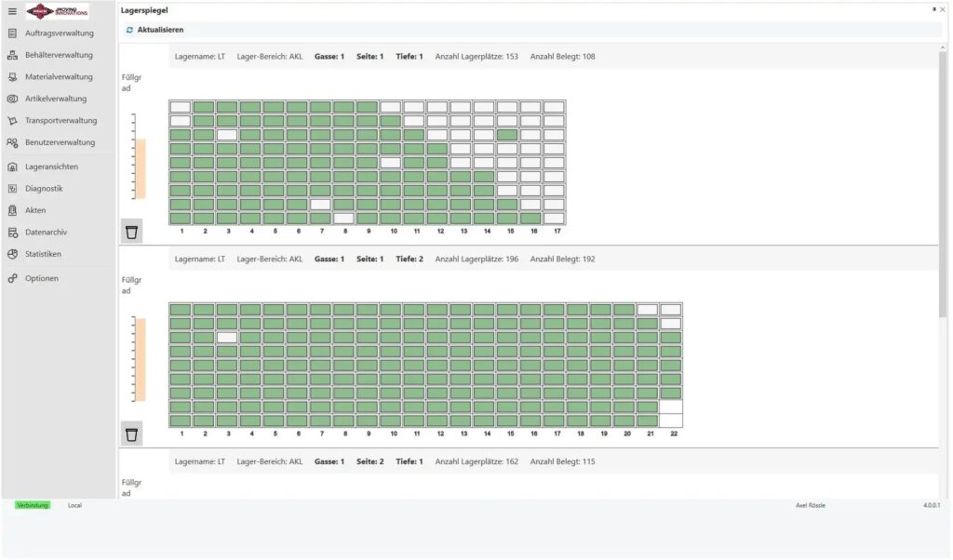Click the Datenarchiv sidebar icon
The width and height of the screenshot is (953, 560).
(x=12, y=233)
